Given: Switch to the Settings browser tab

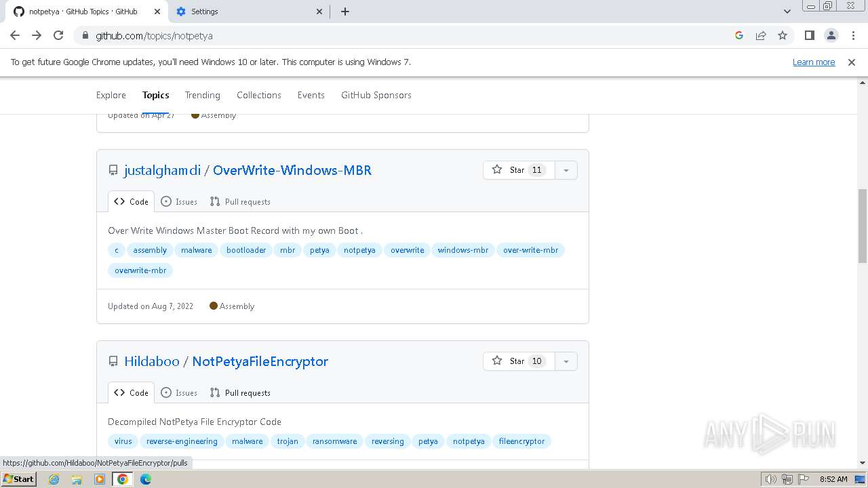Looking at the screenshot, I should point(248,12).
